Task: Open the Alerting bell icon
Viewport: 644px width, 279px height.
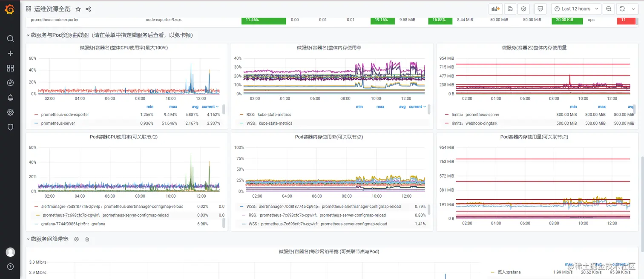Action: pos(10,98)
